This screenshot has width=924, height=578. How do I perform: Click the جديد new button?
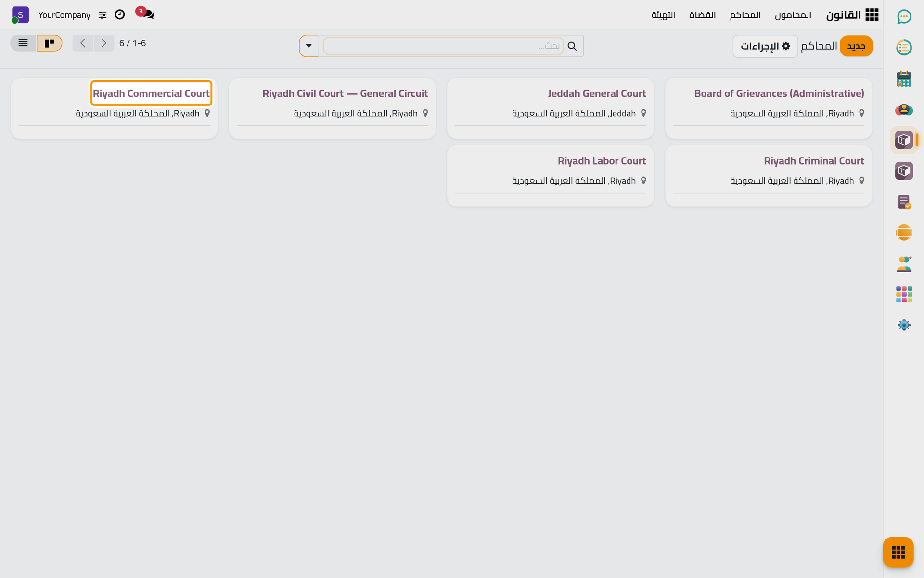[x=856, y=46]
